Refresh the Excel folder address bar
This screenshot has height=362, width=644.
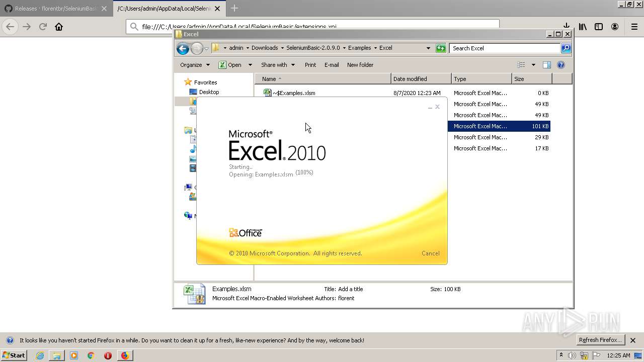(x=441, y=48)
